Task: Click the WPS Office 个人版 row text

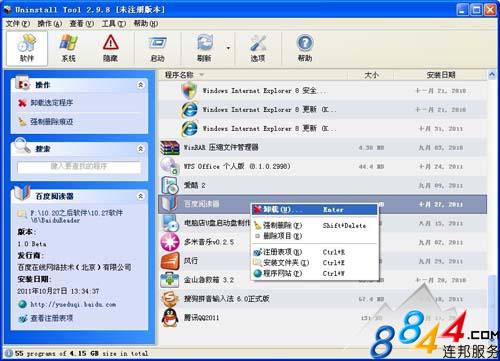Action: click(x=237, y=166)
